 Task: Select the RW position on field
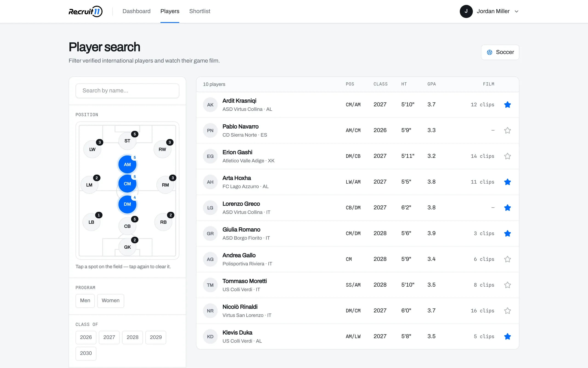[x=162, y=149]
